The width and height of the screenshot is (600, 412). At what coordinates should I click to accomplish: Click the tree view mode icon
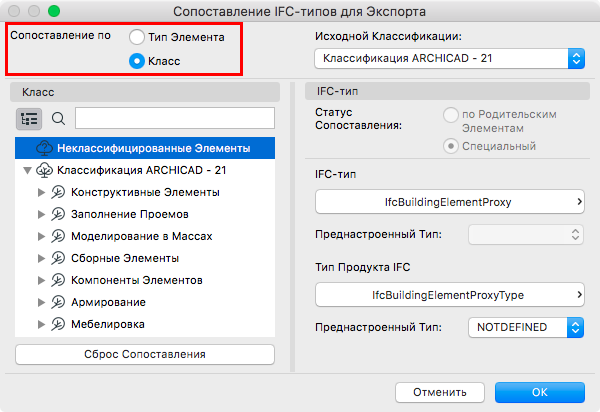click(x=29, y=118)
